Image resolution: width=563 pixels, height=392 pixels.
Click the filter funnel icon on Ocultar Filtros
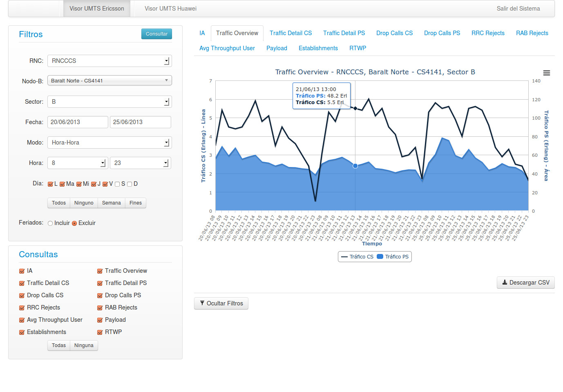click(x=202, y=303)
